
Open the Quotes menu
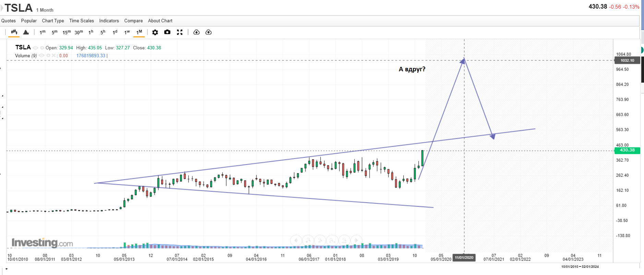(9, 21)
